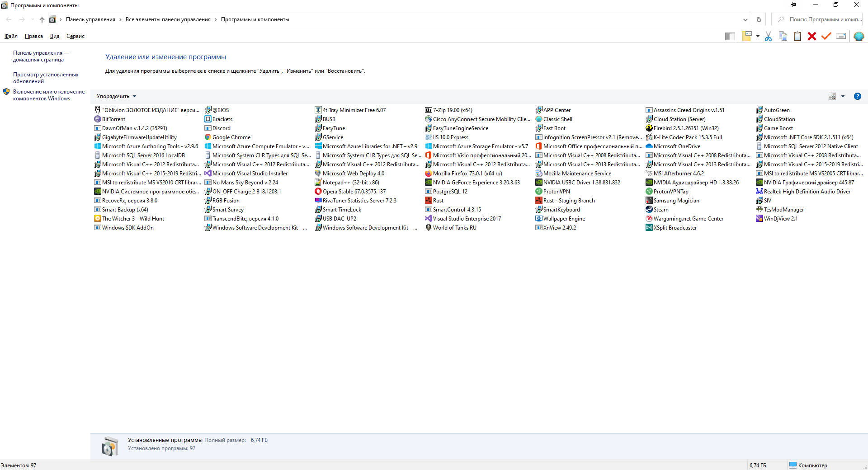Select Microsoft SQL Server 2016 LocalDB entry
This screenshot has width=868, height=470.
[139, 155]
